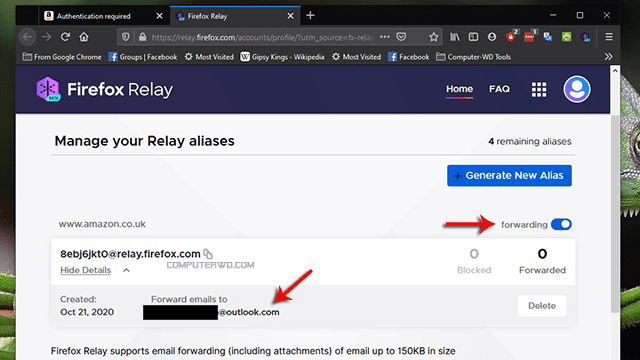Close the Authentication required tab
Viewport: 640px width, 360px height.
tap(160, 16)
